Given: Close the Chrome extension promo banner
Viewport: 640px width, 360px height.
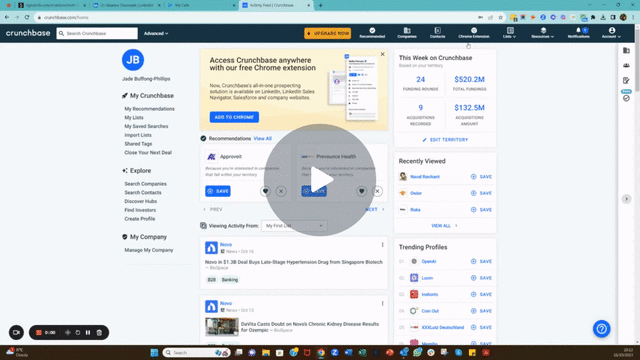Looking at the screenshot, I should point(382,54).
